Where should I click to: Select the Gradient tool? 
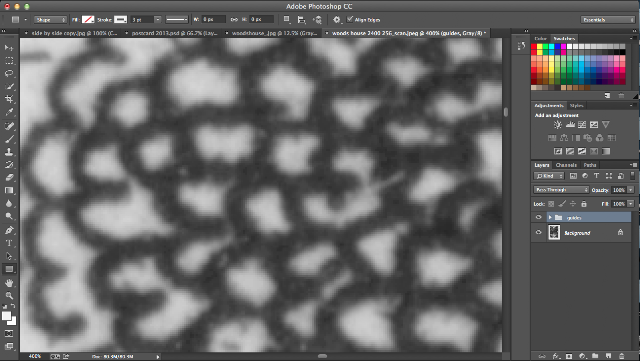9,190
